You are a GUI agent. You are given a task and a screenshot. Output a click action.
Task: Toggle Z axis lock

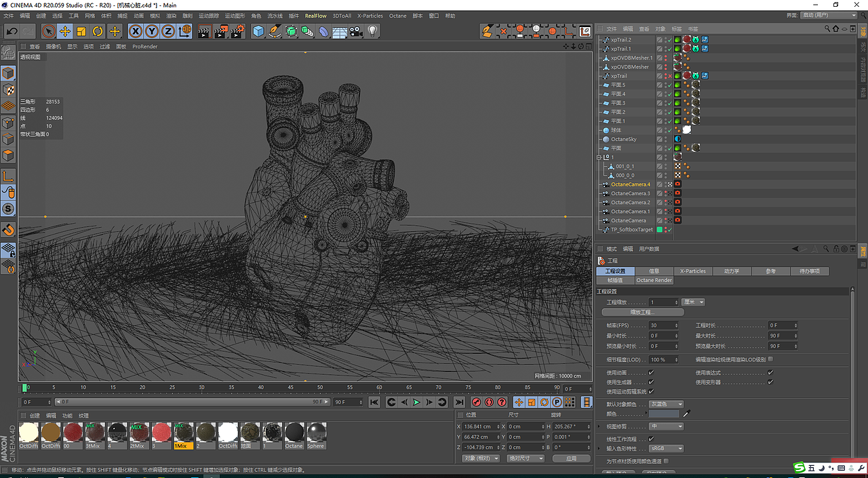click(x=168, y=31)
